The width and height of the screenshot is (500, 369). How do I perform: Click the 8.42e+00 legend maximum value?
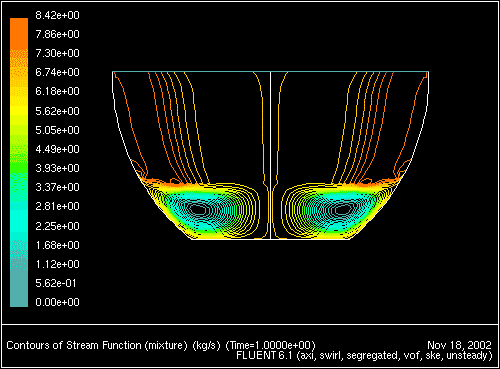57,15
